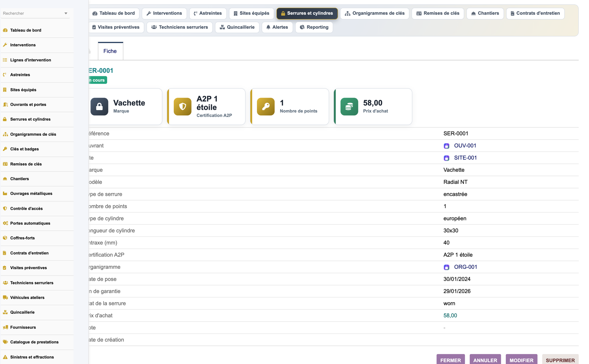Click the list icon for Lignes d'intervention
The image size is (589, 364).
point(5,60)
